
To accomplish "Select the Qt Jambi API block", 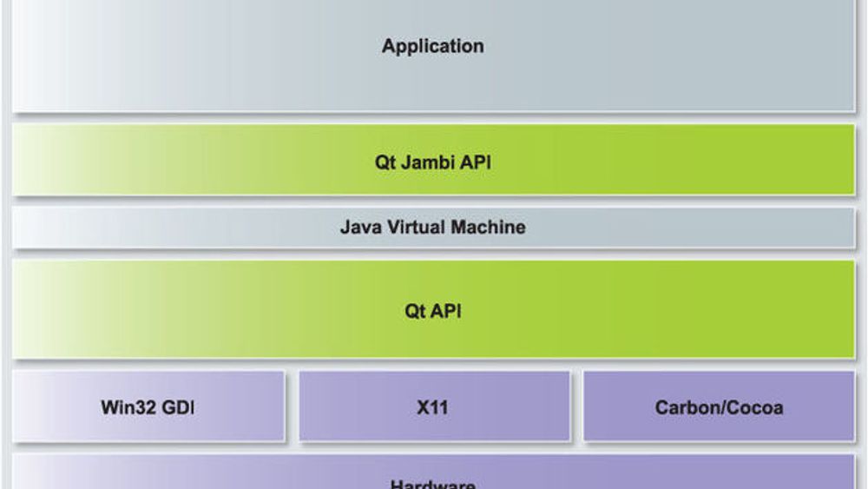I will (433, 160).
